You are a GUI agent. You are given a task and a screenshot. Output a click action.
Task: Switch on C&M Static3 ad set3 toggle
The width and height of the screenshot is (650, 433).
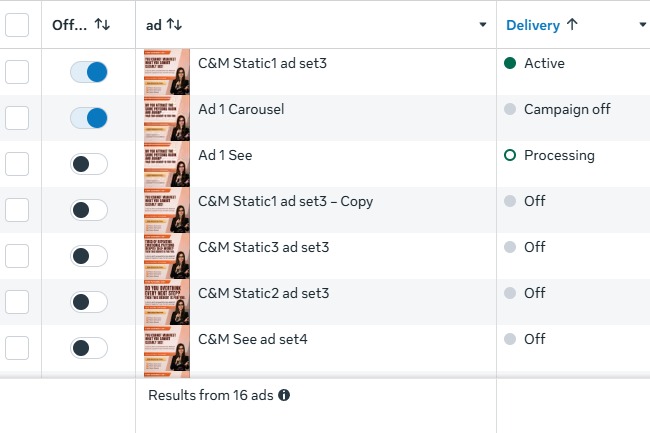click(x=89, y=256)
